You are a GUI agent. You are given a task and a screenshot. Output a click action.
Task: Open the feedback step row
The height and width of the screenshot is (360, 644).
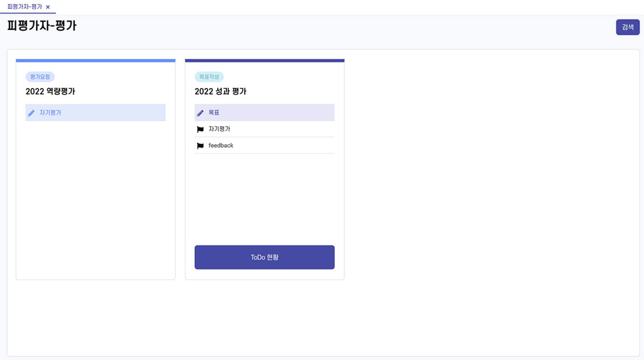pyautogui.click(x=264, y=145)
